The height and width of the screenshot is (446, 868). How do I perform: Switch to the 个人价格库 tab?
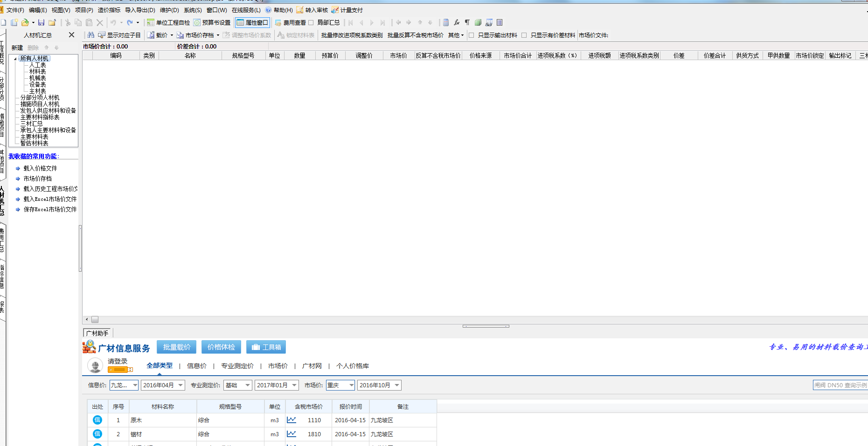click(x=353, y=366)
